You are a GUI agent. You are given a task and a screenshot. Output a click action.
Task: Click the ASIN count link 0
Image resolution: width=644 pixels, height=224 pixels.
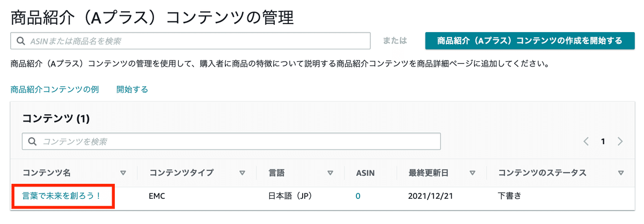pos(358,196)
